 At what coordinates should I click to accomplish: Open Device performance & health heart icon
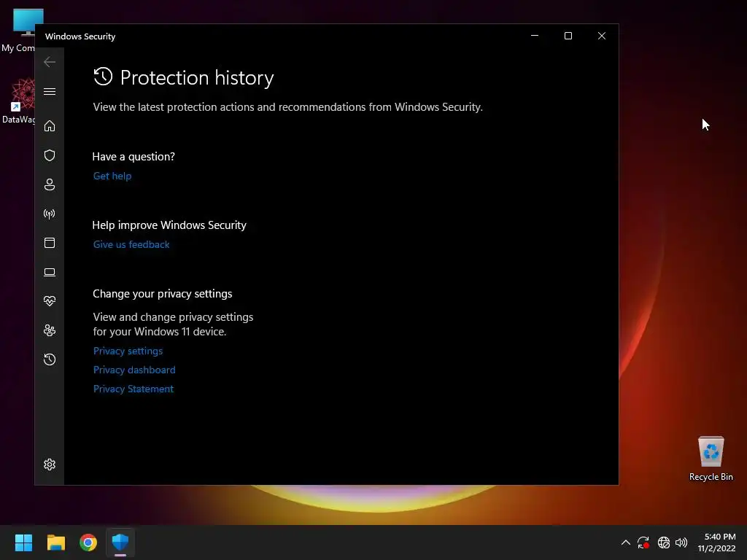pyautogui.click(x=50, y=301)
